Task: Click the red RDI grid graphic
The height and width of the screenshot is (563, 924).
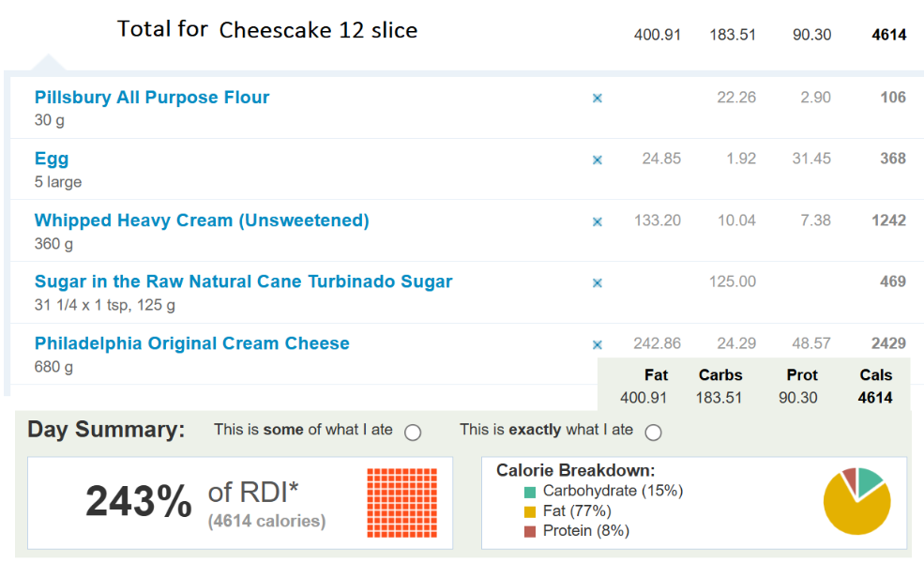Action: tap(401, 503)
